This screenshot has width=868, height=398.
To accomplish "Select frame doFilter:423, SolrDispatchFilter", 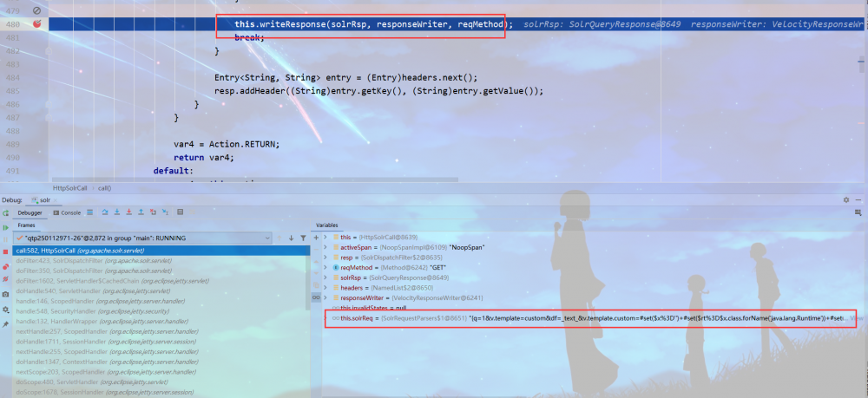I will [x=161, y=261].
